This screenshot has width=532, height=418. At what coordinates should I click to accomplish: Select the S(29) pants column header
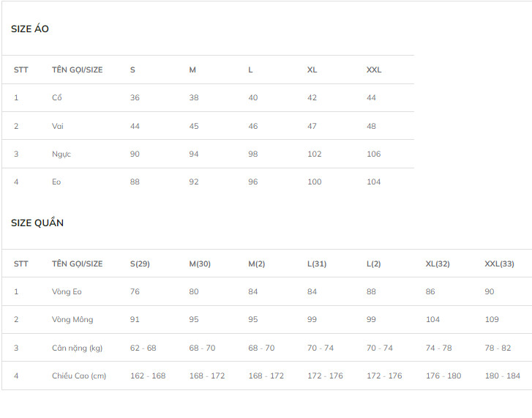pos(140,264)
